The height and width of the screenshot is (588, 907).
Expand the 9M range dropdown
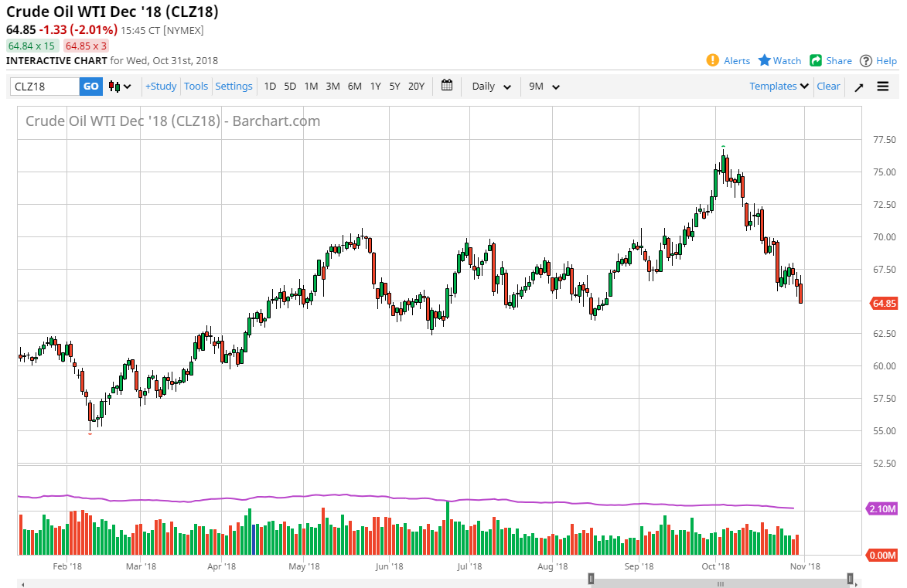click(x=544, y=87)
